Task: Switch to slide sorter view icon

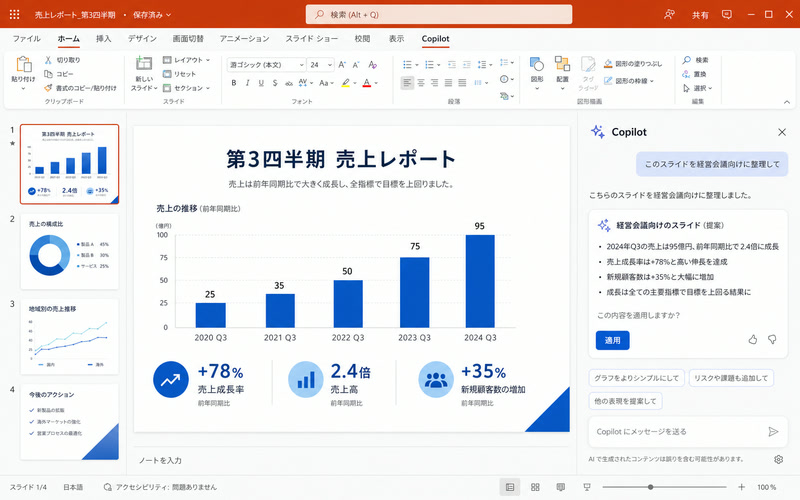Action: (535, 487)
